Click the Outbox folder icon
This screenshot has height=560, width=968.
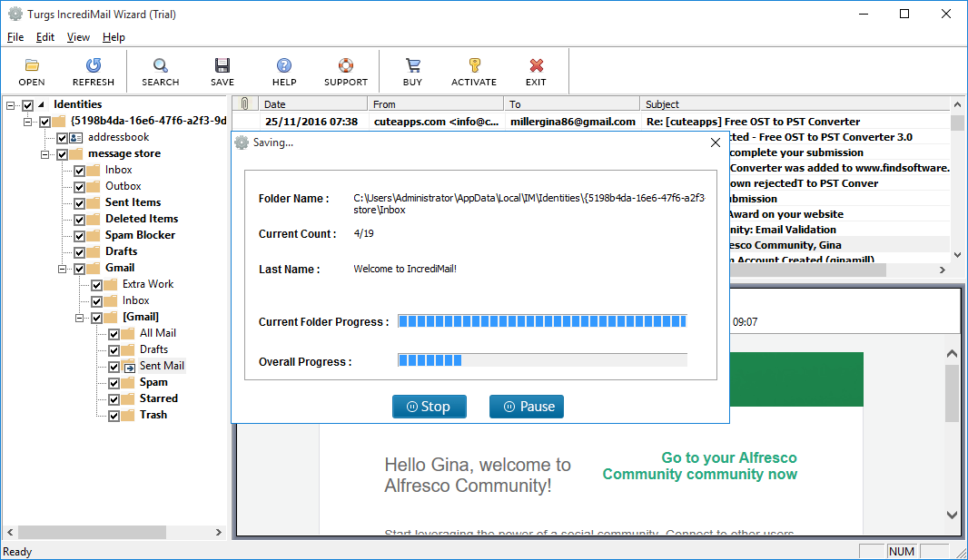coord(94,186)
